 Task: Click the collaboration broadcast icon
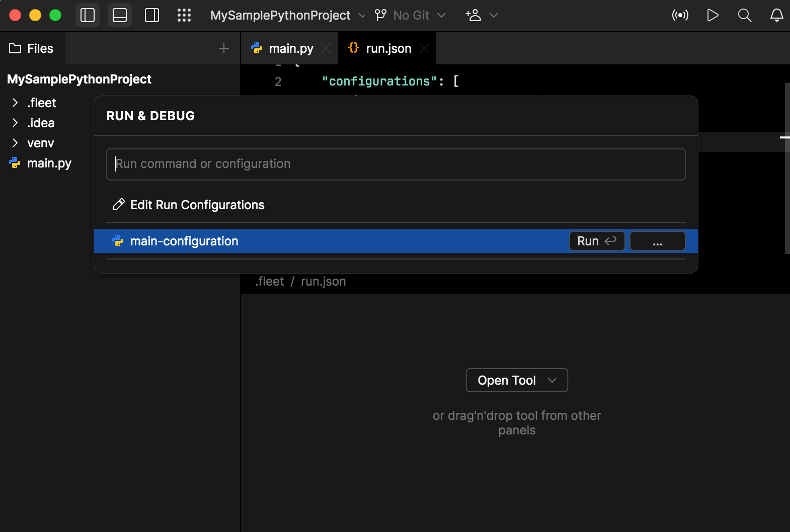(x=680, y=15)
